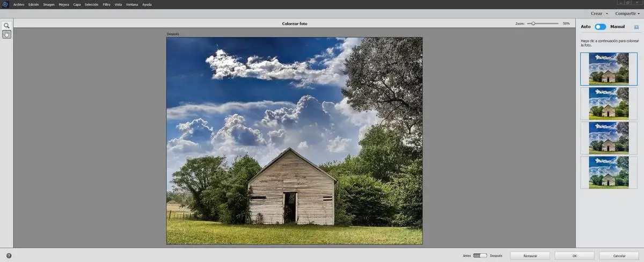This screenshot has width=644, height=262.
Task: Click the 'Haga clic a continuación' instruction text
Action: tap(610, 43)
